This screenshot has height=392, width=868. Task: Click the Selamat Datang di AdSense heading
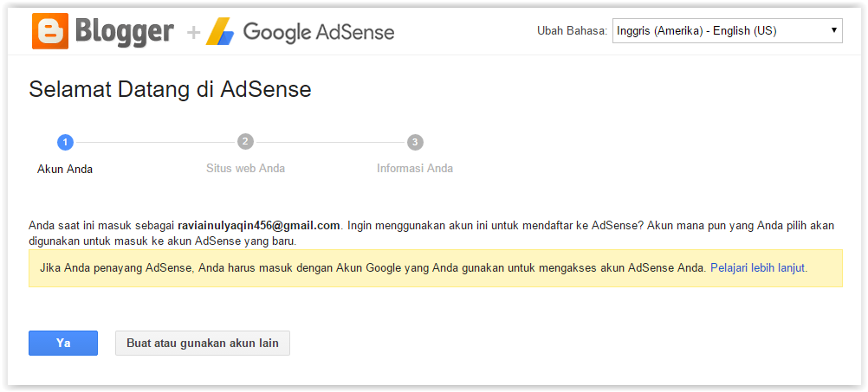(170, 89)
